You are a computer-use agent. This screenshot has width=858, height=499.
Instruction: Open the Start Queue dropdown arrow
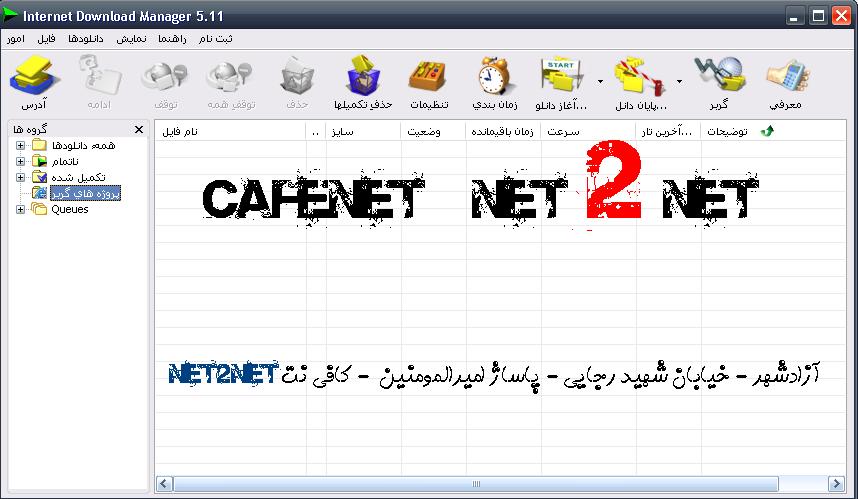pos(600,82)
